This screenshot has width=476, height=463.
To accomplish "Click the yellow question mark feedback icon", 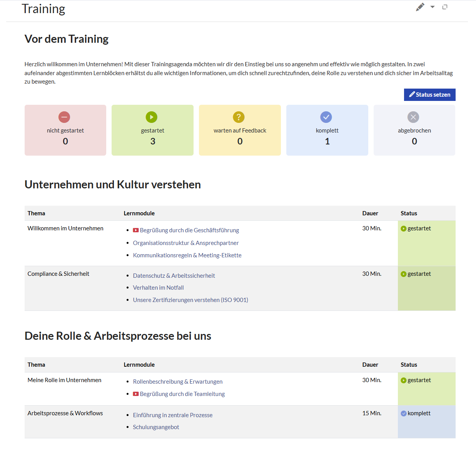I will [x=239, y=117].
